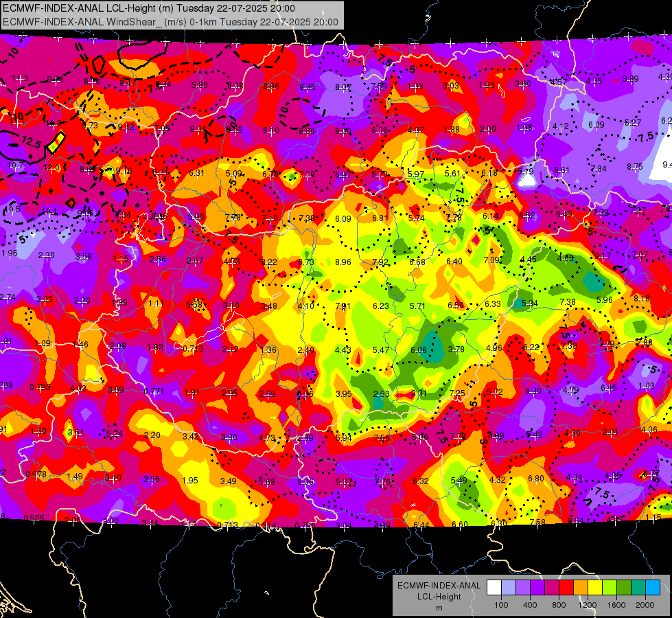This screenshot has height=618, width=672.
Task: Click the wind shear value '5.61'
Action: click(452, 173)
